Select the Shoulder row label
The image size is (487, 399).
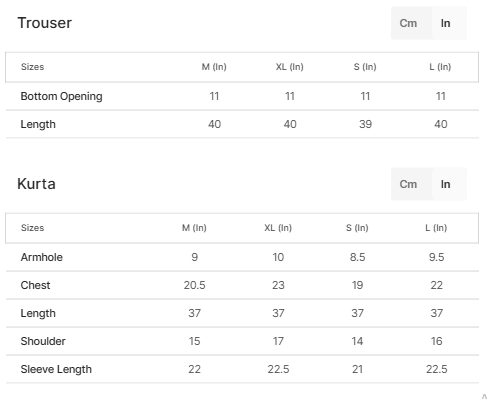[x=43, y=341]
